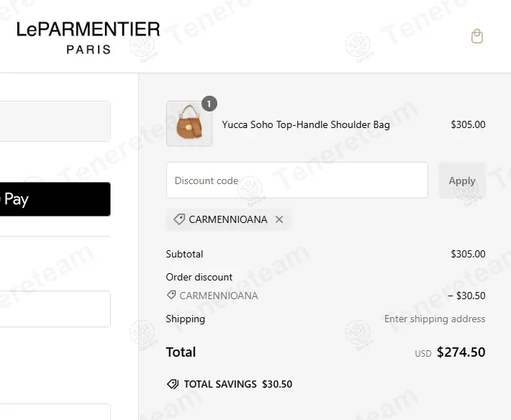The height and width of the screenshot is (420, 511).
Task: Click the TOTAL SAVINGS $30.50 label
Action: tap(238, 384)
